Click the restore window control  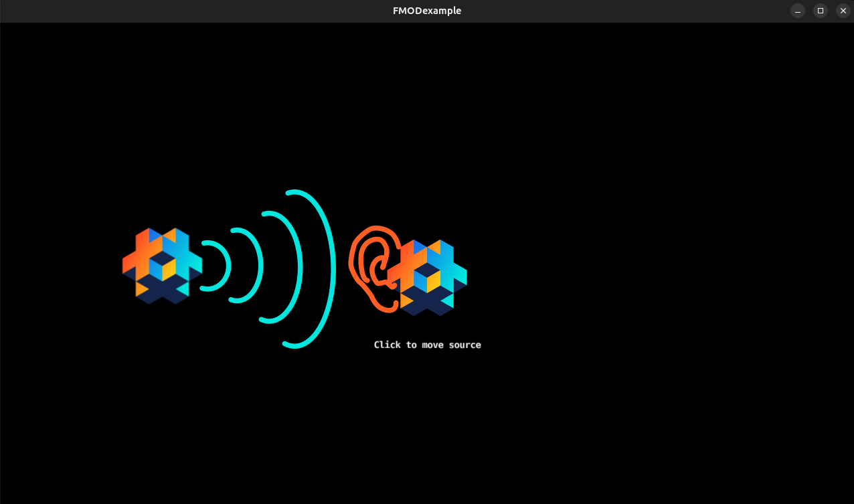point(820,10)
